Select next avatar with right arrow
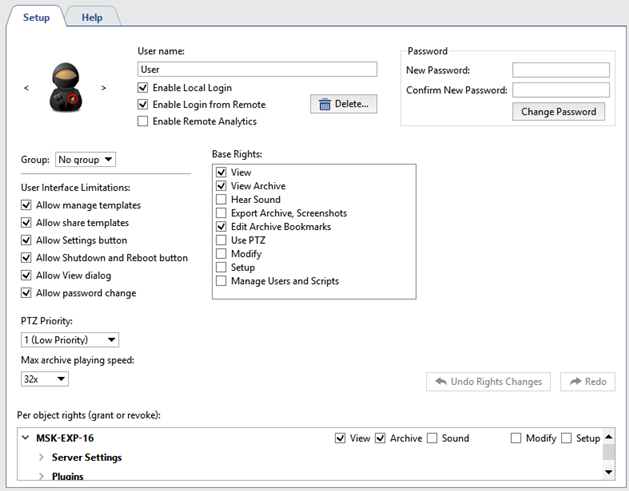The image size is (629, 491). pyautogui.click(x=104, y=88)
